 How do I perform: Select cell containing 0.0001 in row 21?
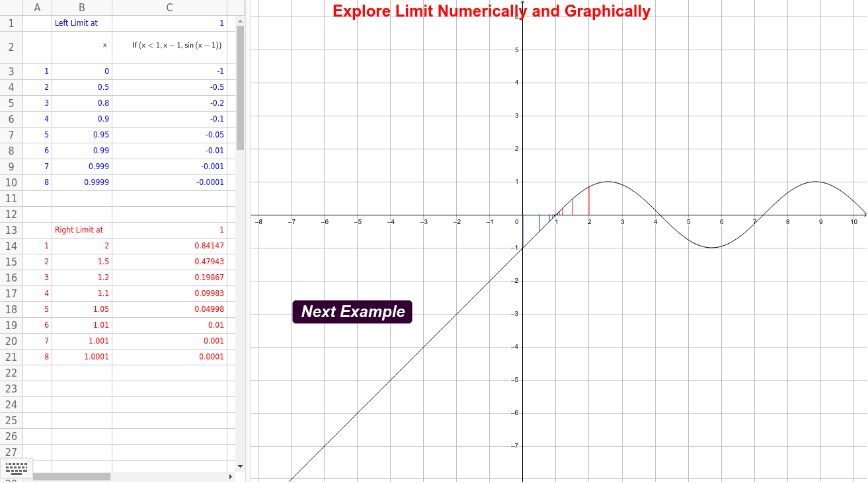click(170, 357)
